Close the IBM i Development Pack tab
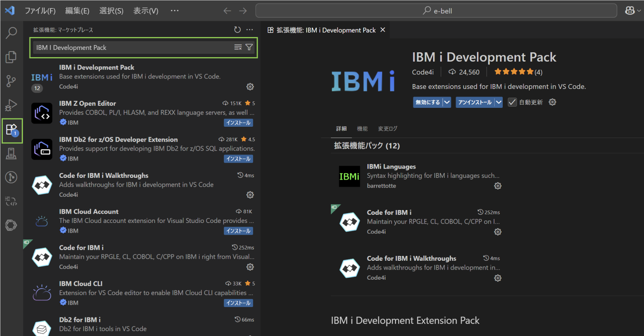This screenshot has height=336, width=644. coord(383,30)
